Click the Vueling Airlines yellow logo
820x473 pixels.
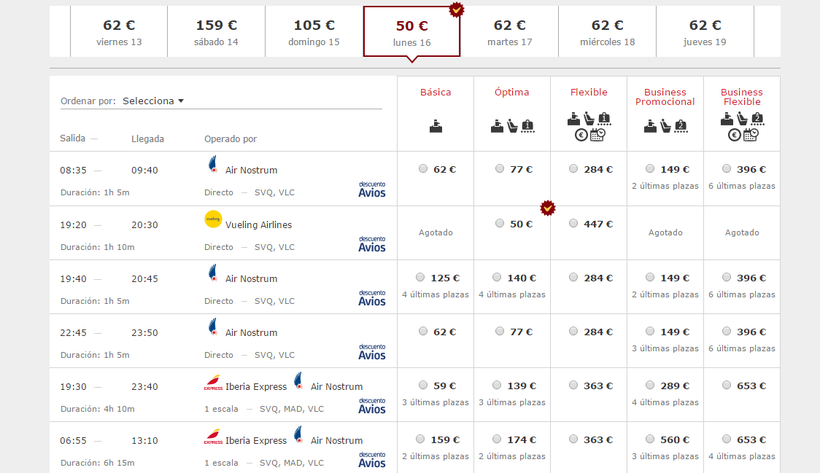click(213, 219)
